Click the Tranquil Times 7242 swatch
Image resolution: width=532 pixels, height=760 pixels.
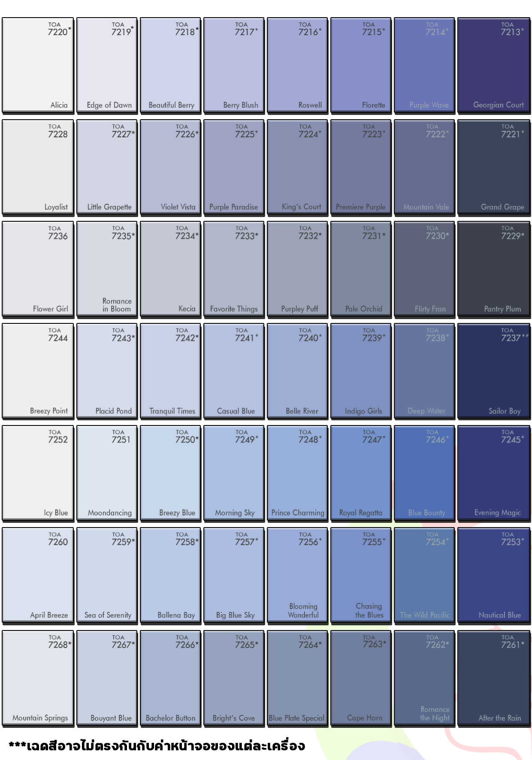pos(170,371)
